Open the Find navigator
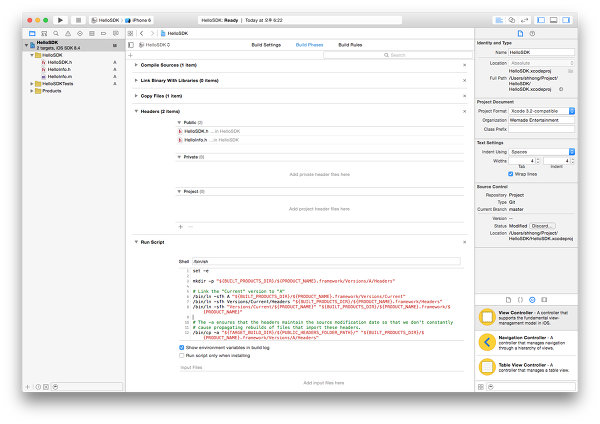Viewport: 600px width, 424px height. [x=56, y=34]
